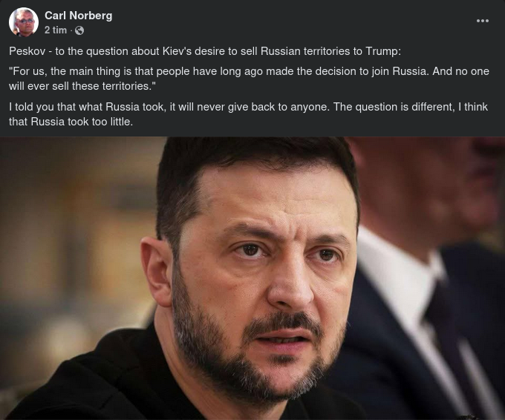Open the "2 tim" timestamp permalink
Image resolution: width=505 pixels, height=420 pixels.
pos(56,30)
